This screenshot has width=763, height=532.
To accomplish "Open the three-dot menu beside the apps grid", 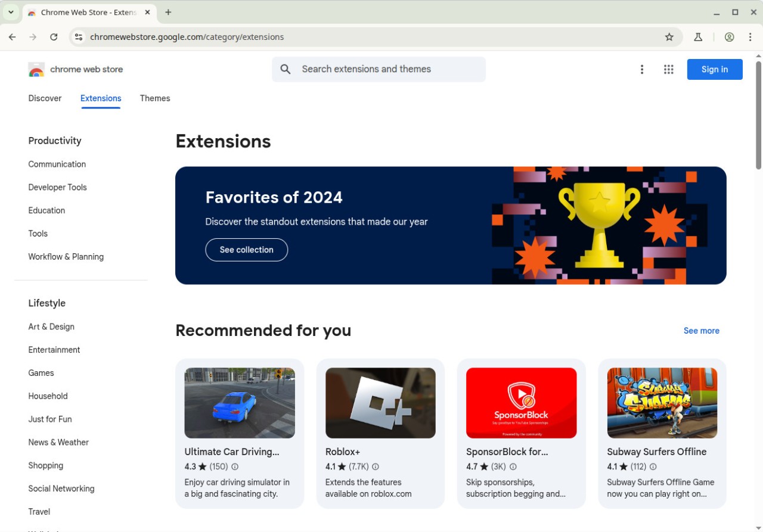I will pos(642,69).
